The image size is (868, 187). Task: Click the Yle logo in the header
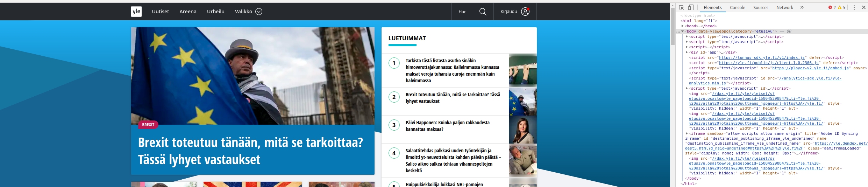coord(136,12)
